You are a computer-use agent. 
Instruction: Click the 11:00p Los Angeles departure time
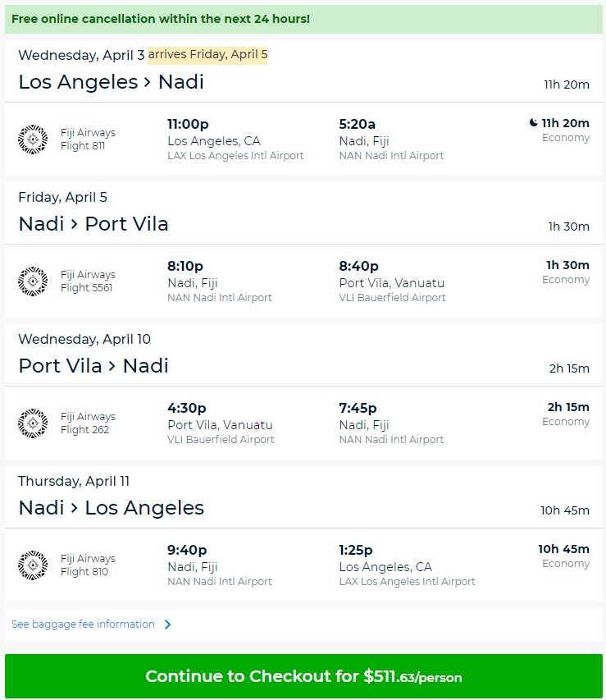[x=188, y=124]
